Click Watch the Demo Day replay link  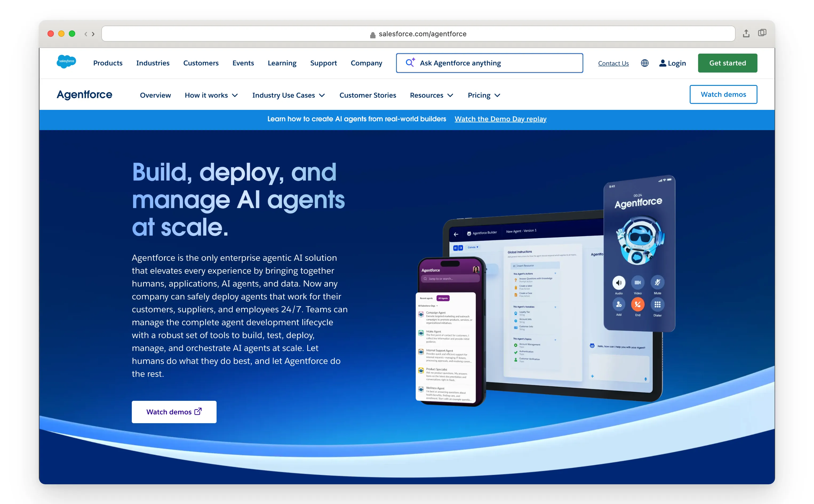(x=500, y=119)
